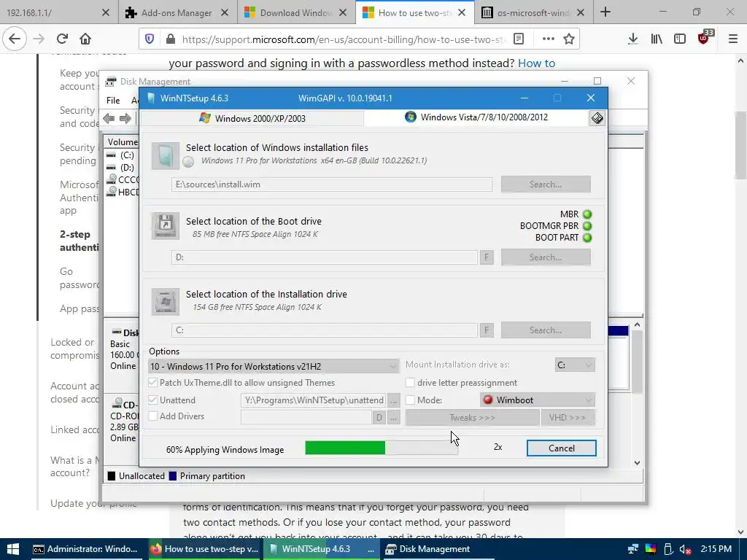Click the Unallocated black legend swatch

click(x=112, y=476)
